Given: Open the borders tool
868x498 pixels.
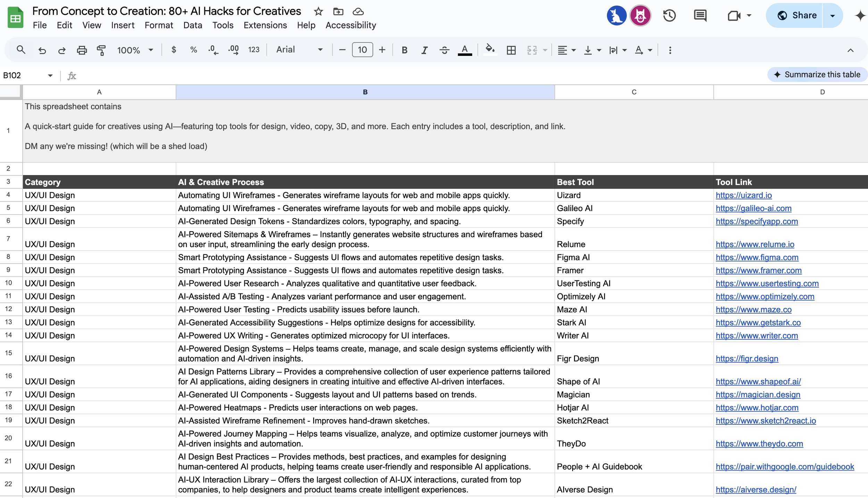Looking at the screenshot, I should 511,50.
